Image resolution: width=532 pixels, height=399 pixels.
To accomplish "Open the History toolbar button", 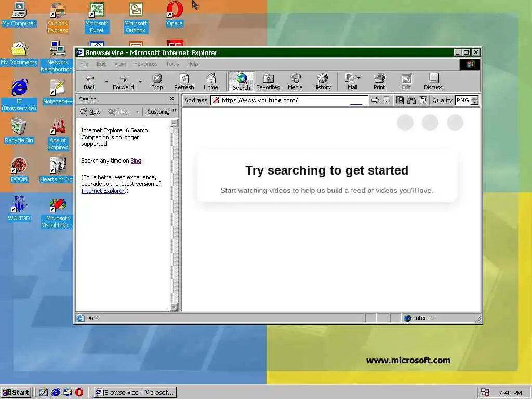I will (x=322, y=82).
